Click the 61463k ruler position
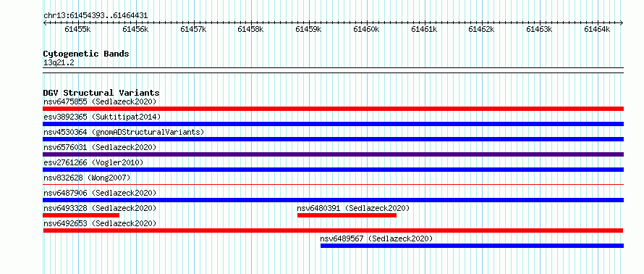 pos(539,29)
